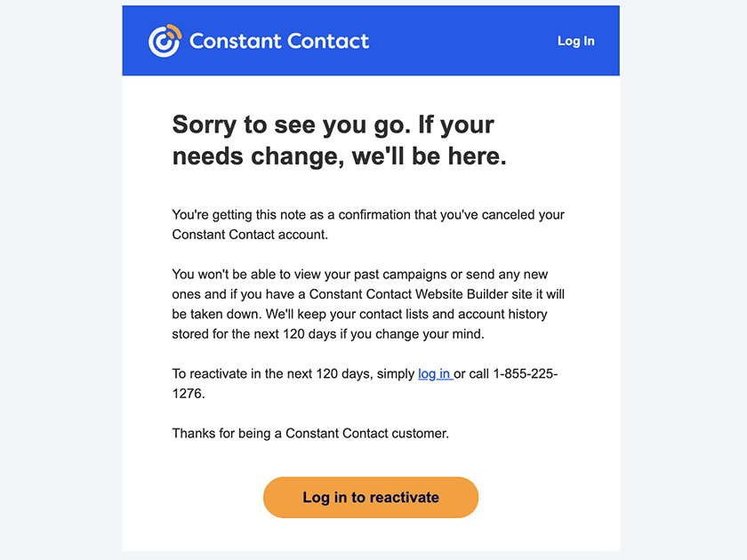Click the light gray page background outside the email
The image size is (747, 560).
tap(60, 285)
